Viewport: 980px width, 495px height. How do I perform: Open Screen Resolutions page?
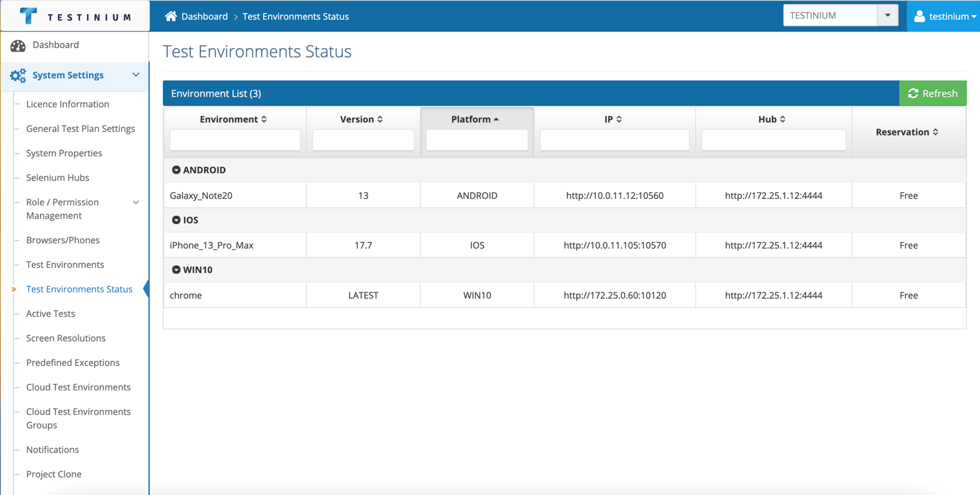66,338
